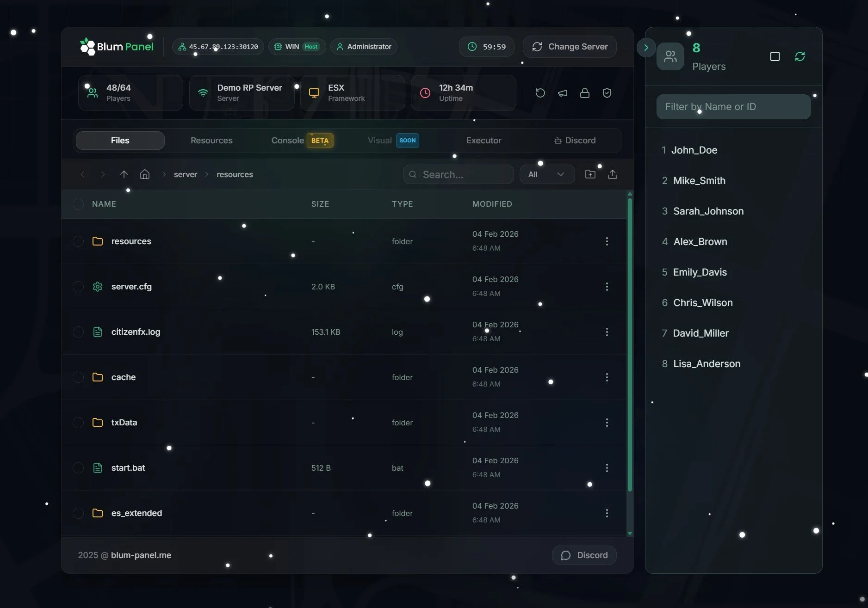Image resolution: width=868 pixels, height=608 pixels.
Task: Click the citizenfx.log file icon
Action: 97,332
